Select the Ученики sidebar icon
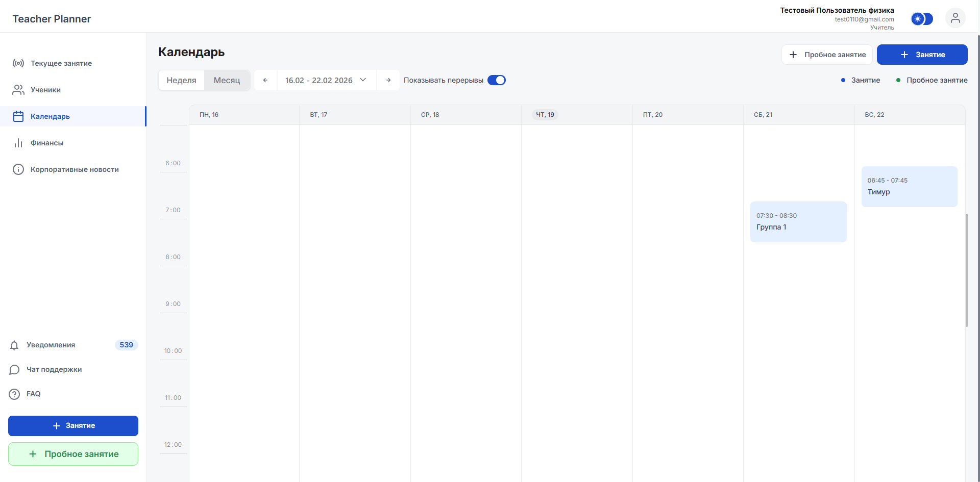This screenshot has height=482, width=980. (x=18, y=90)
